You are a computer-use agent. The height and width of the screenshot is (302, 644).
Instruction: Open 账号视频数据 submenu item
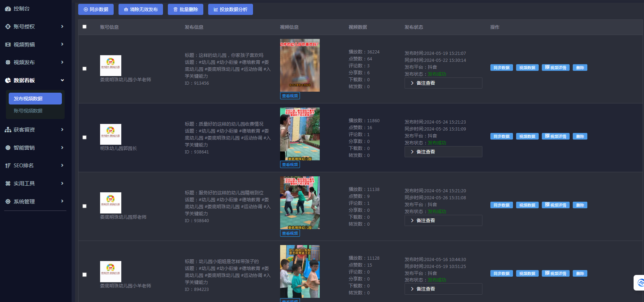[x=28, y=111]
